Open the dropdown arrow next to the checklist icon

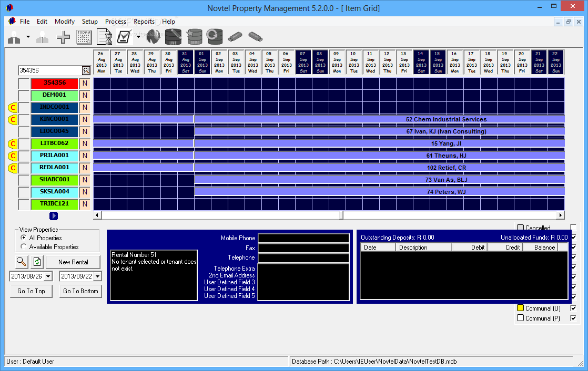[138, 37]
